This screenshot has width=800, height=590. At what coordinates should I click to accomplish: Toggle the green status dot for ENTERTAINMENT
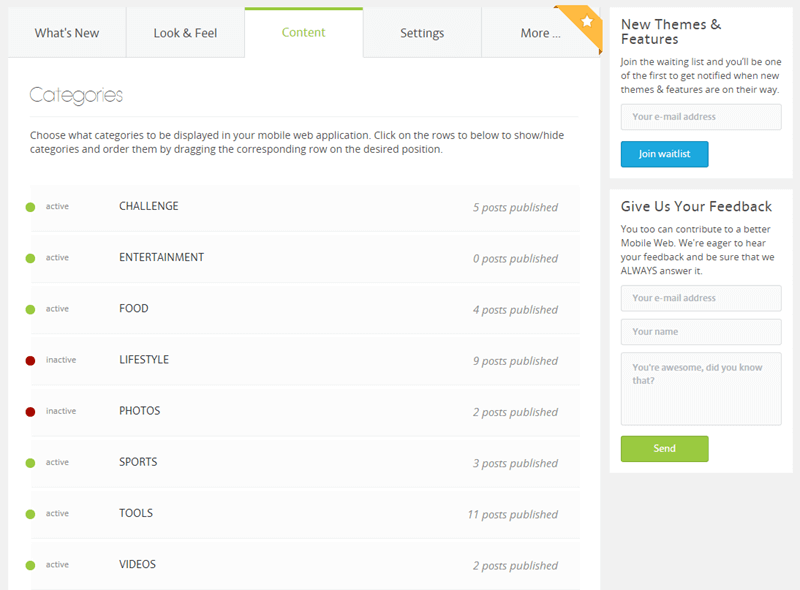[x=30, y=258]
